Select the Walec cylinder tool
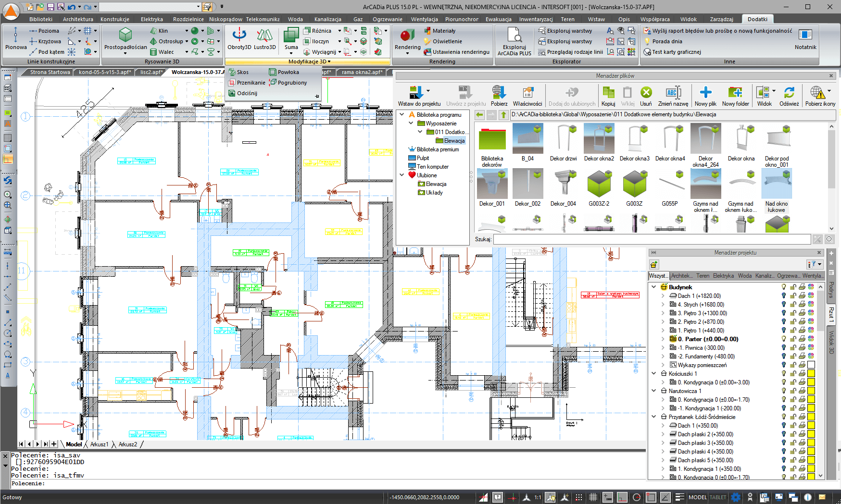 click(x=162, y=52)
